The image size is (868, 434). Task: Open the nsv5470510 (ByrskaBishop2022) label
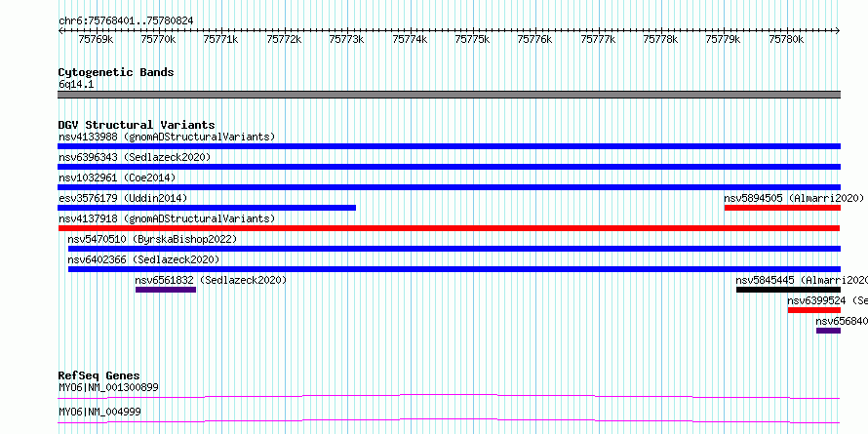[x=152, y=239]
